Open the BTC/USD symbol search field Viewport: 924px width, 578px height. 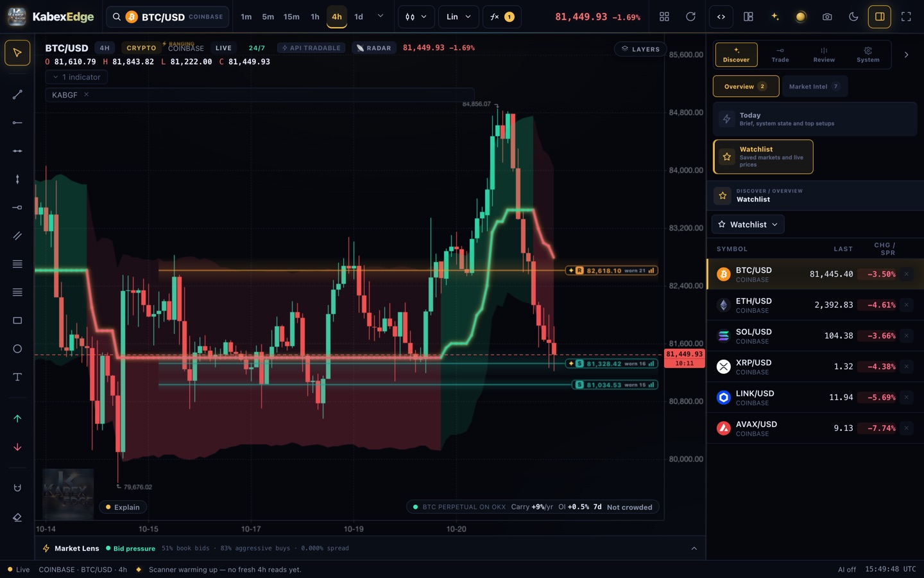pyautogui.click(x=167, y=17)
